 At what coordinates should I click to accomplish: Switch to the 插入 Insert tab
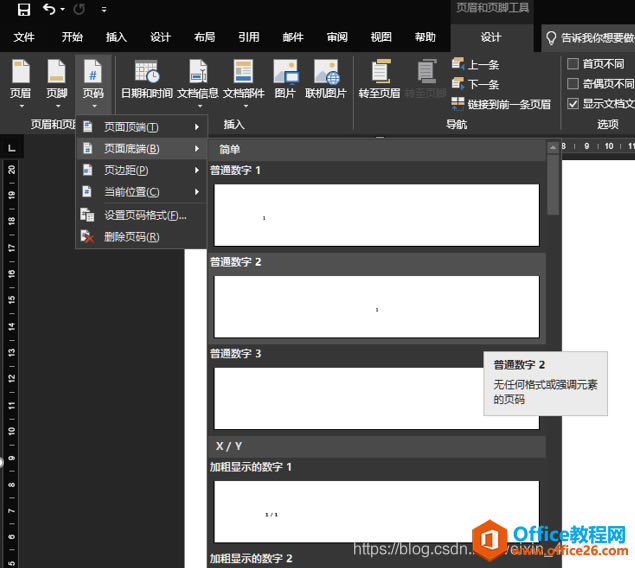click(117, 37)
